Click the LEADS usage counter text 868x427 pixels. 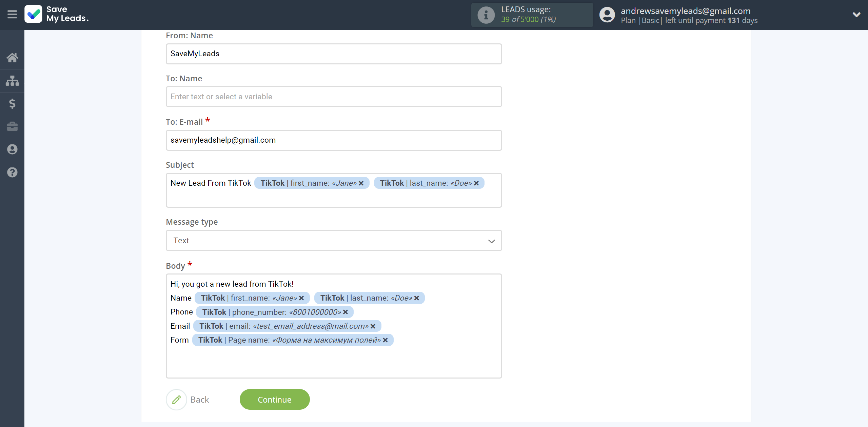point(529,19)
